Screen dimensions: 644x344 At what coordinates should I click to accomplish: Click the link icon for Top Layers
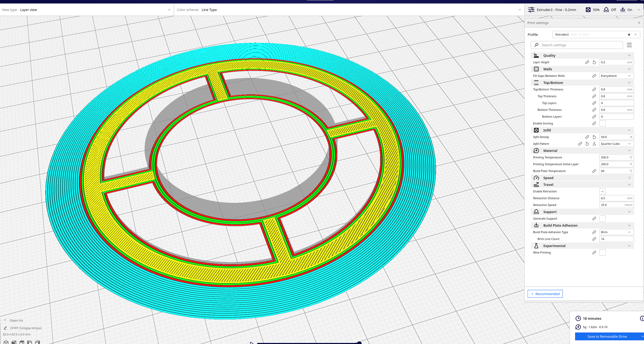594,103
